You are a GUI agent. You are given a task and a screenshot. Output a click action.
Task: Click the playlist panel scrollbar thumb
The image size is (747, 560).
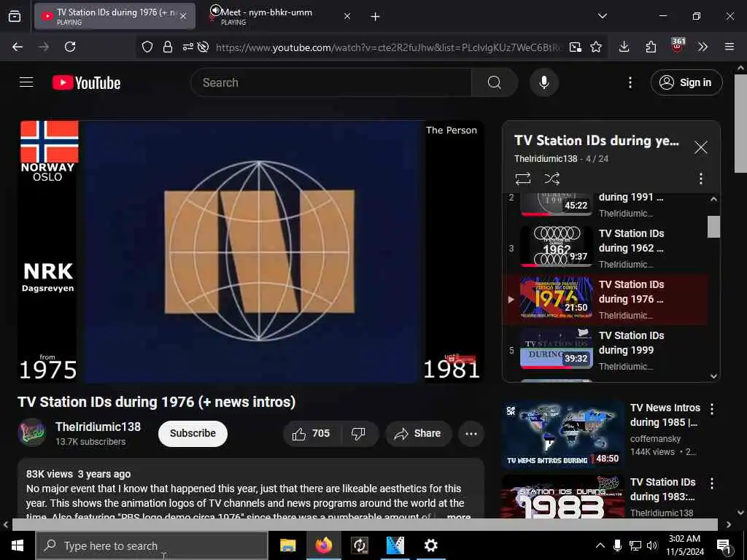pos(713,227)
